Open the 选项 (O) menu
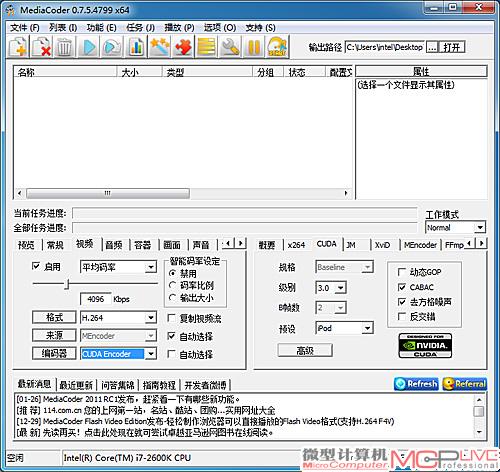The width and height of the screenshot is (500, 472). (220, 27)
